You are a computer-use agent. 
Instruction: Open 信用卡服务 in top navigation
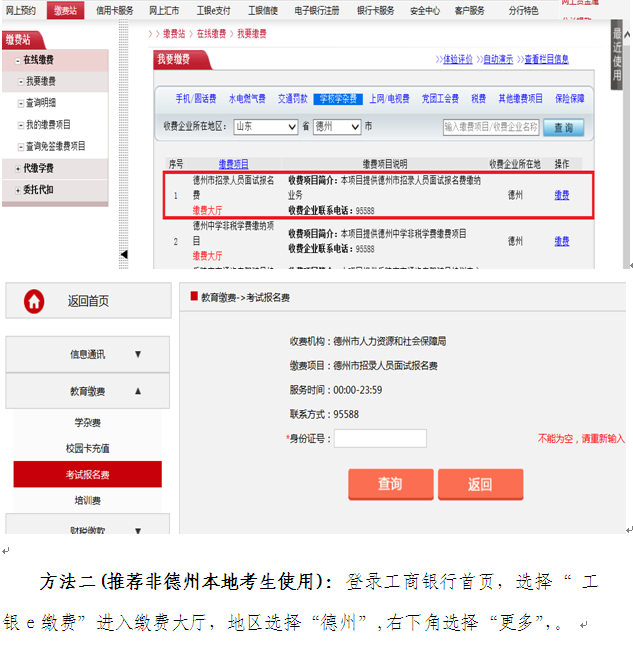[x=115, y=10]
